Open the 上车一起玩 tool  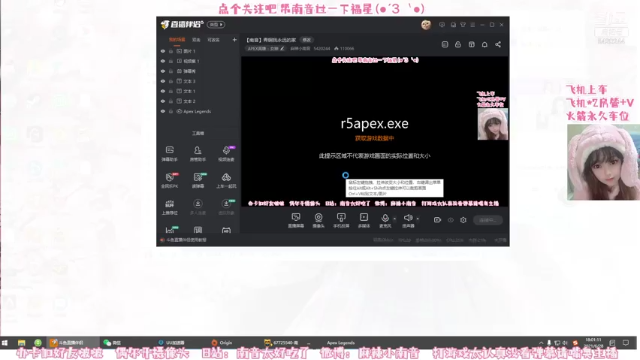[226, 180]
